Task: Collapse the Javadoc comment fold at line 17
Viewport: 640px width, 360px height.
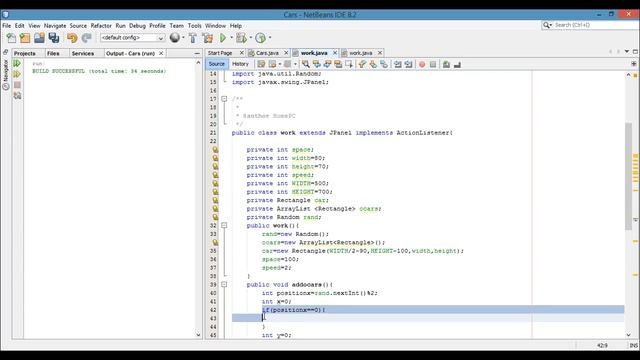Action: tap(224, 99)
